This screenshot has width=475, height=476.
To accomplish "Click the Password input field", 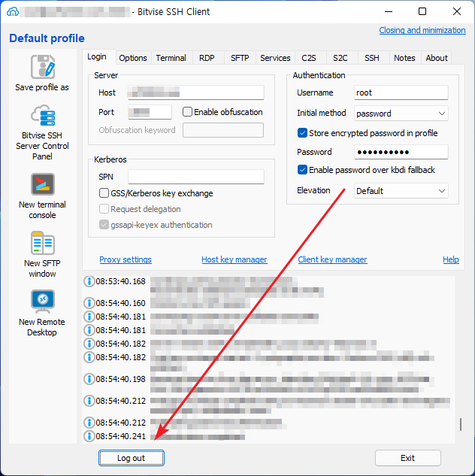I will pos(401,152).
